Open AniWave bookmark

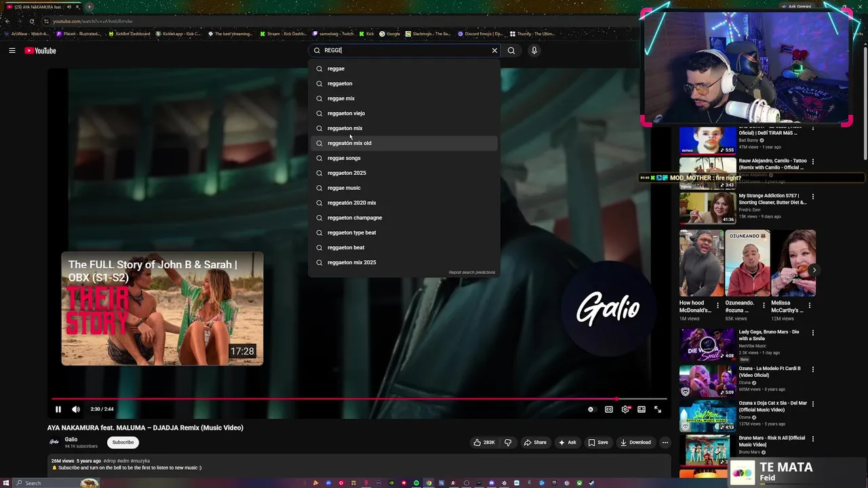click(26, 33)
